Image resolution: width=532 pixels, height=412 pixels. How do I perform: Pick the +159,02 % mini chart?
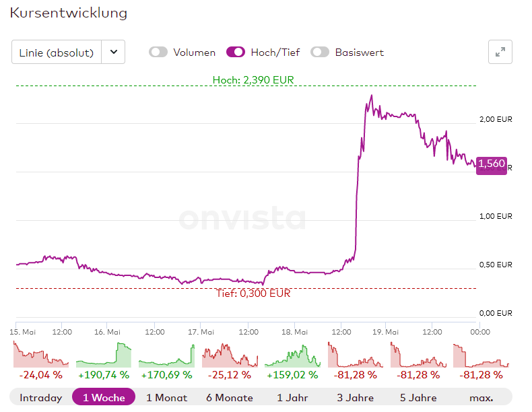click(x=292, y=355)
